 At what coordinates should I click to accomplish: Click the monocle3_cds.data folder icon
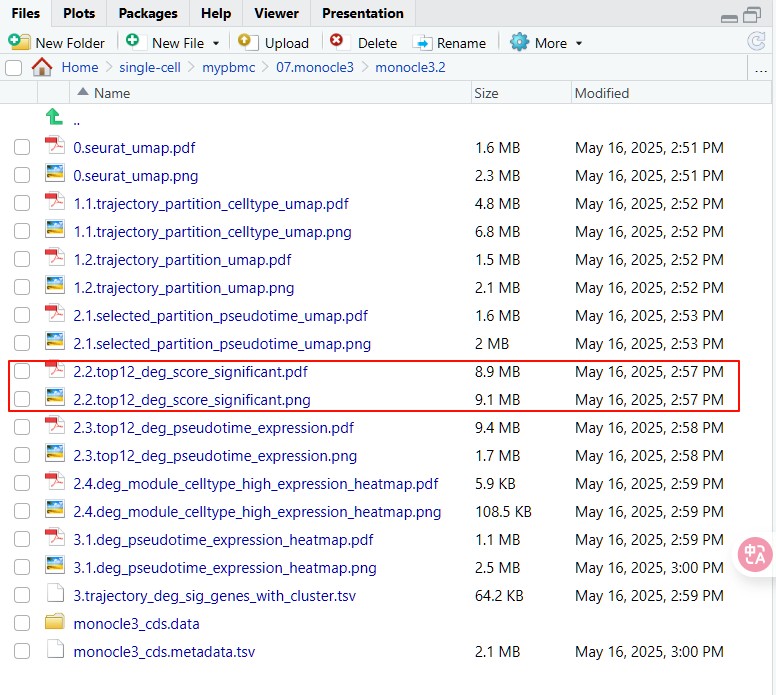tap(54, 622)
